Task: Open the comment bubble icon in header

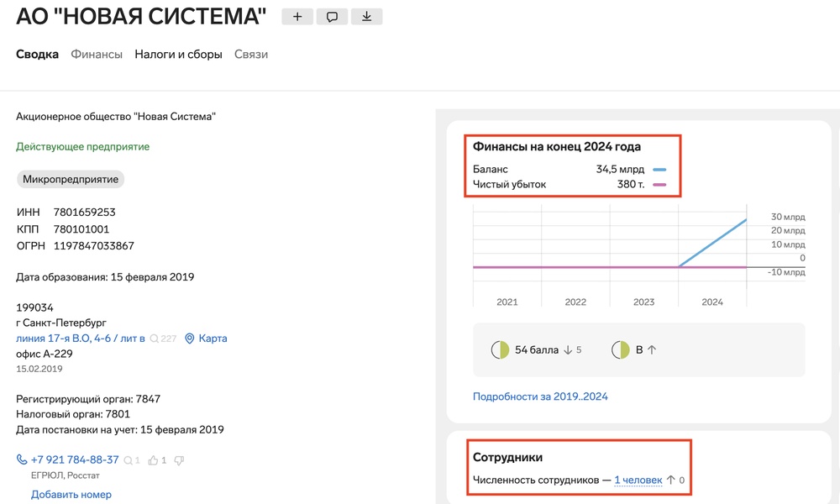Action: 332,17
